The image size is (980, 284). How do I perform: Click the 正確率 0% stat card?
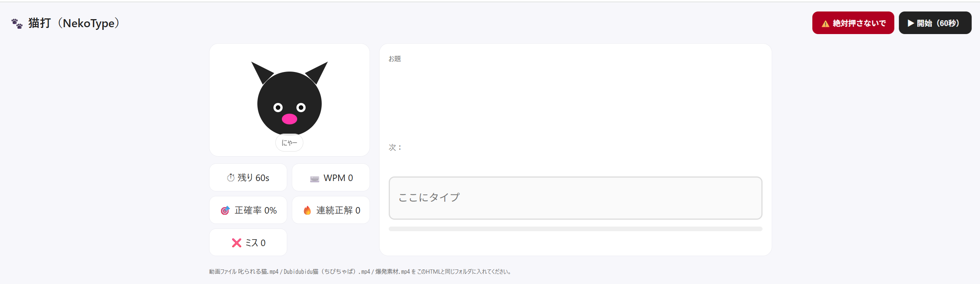click(x=248, y=210)
